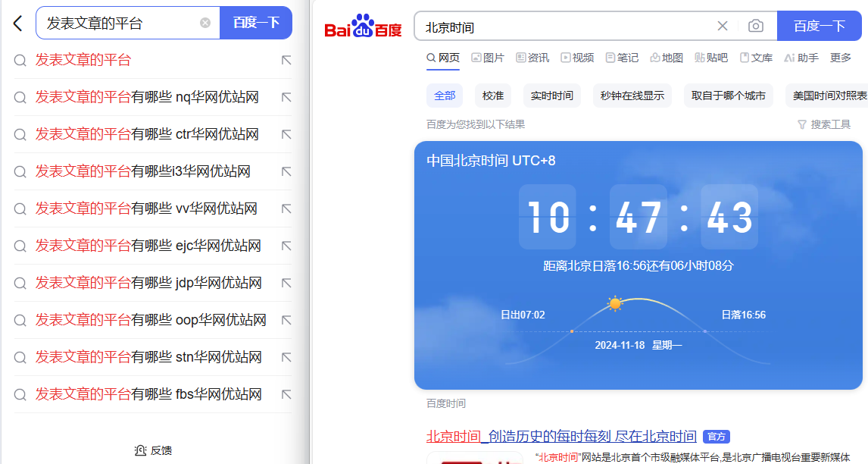Viewport: 868px width, 464px height.
Task: Click the 百度时间 source label
Action: pos(445,403)
